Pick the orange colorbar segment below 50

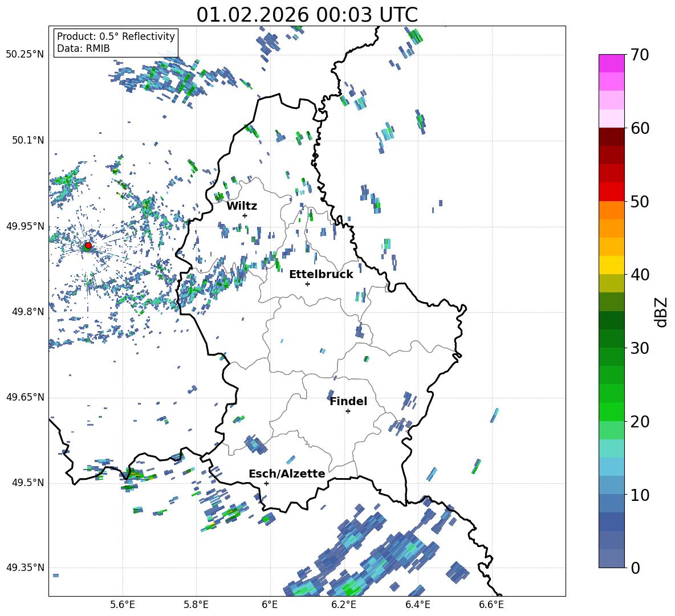click(611, 210)
